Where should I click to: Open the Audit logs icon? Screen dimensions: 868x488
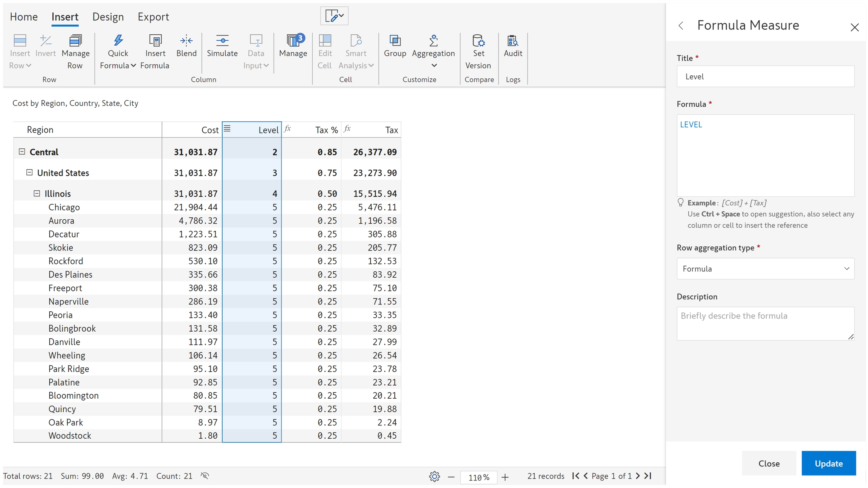point(513,41)
